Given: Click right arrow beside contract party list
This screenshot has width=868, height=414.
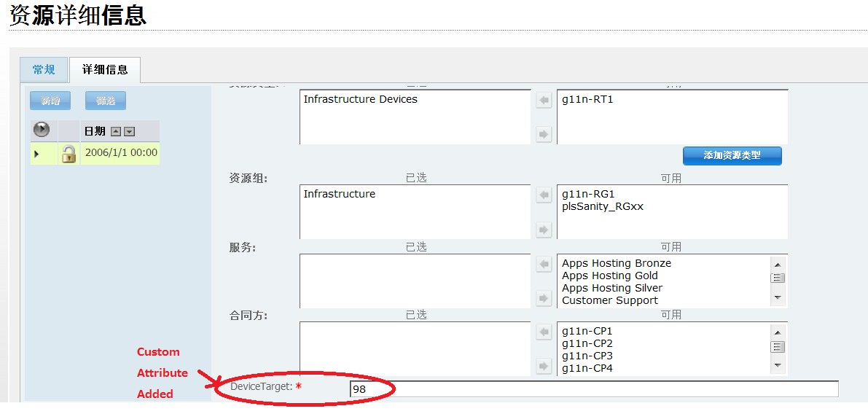Looking at the screenshot, I should [544, 366].
